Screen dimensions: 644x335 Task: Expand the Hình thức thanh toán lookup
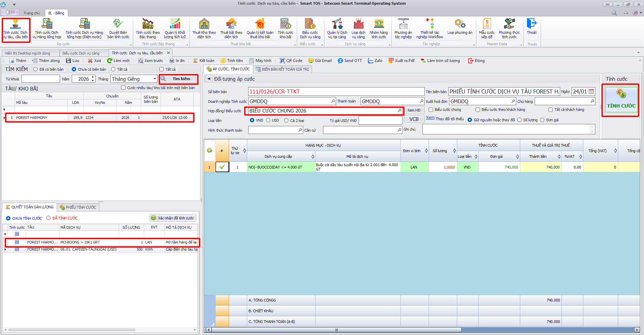[x=300, y=130]
